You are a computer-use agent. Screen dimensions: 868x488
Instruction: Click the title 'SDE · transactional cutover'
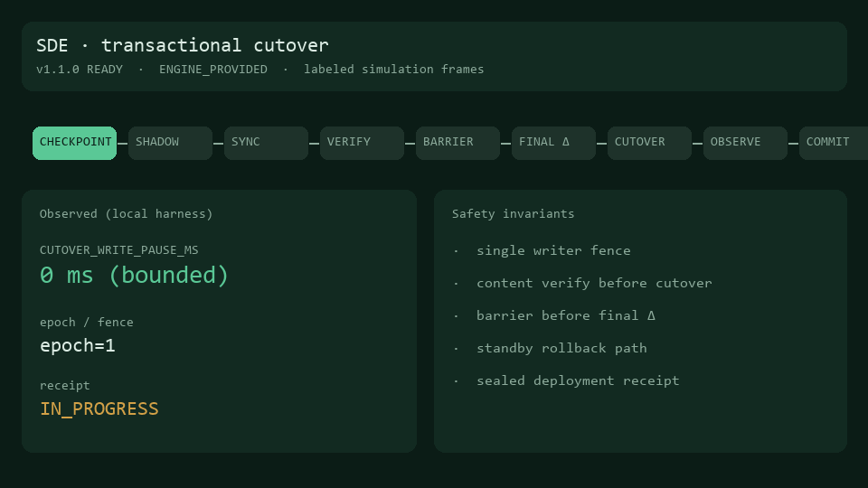pos(182,45)
